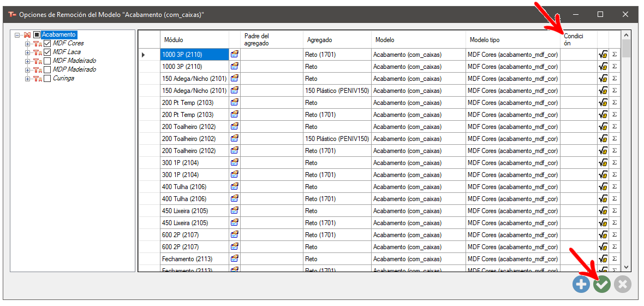
Task: Click formula icon for 200 Toalheiro row with Reto (1701)
Action: pos(603,151)
